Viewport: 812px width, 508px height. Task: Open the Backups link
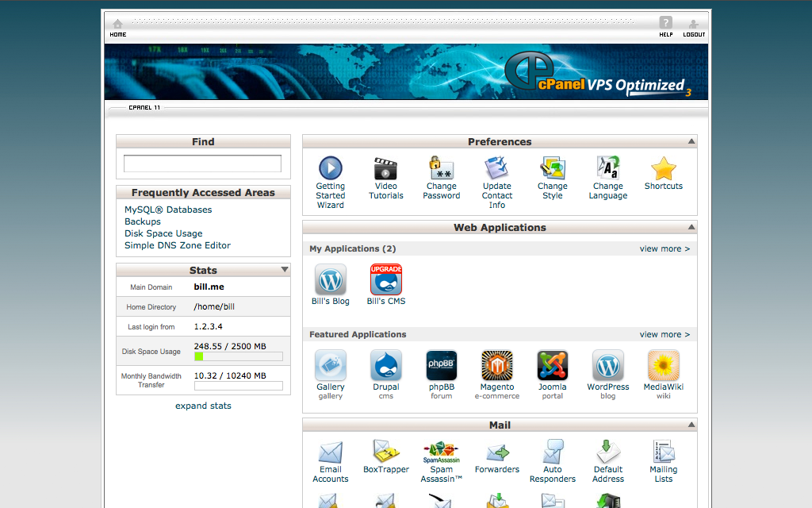tap(143, 221)
